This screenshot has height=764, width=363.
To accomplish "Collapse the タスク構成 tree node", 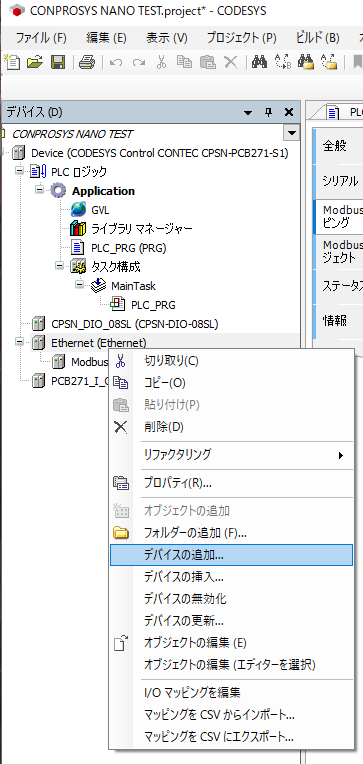I will [58, 267].
